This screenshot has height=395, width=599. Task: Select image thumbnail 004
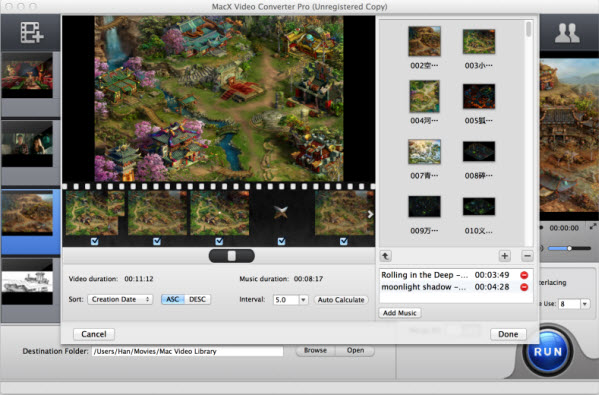[424, 96]
